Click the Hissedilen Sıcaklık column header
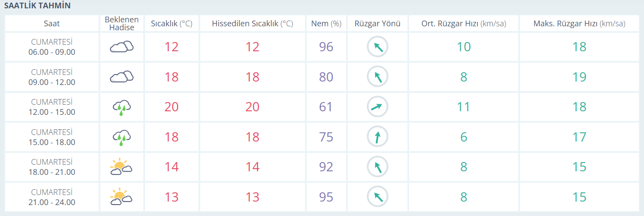 tap(252, 24)
